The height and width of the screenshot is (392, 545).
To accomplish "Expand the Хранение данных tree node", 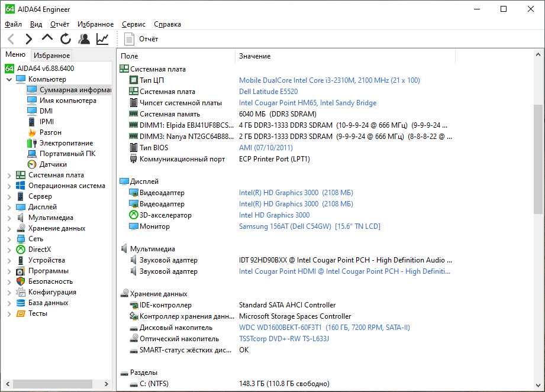I will [x=9, y=229].
